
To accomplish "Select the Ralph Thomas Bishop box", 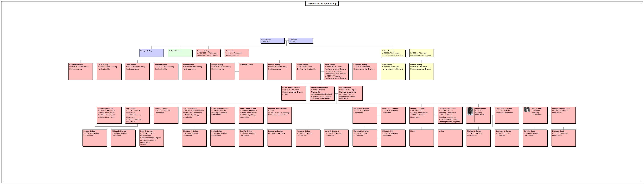I will pyautogui.click(x=293, y=93).
